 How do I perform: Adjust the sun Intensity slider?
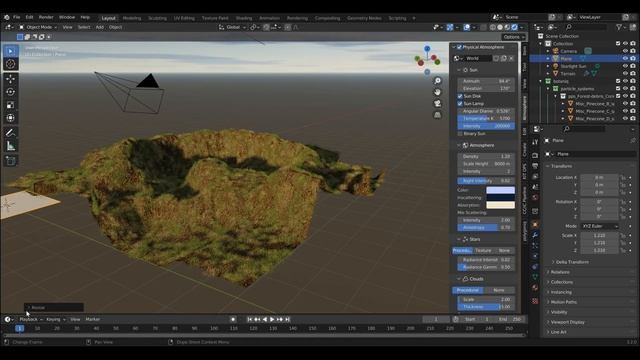tap(486, 126)
